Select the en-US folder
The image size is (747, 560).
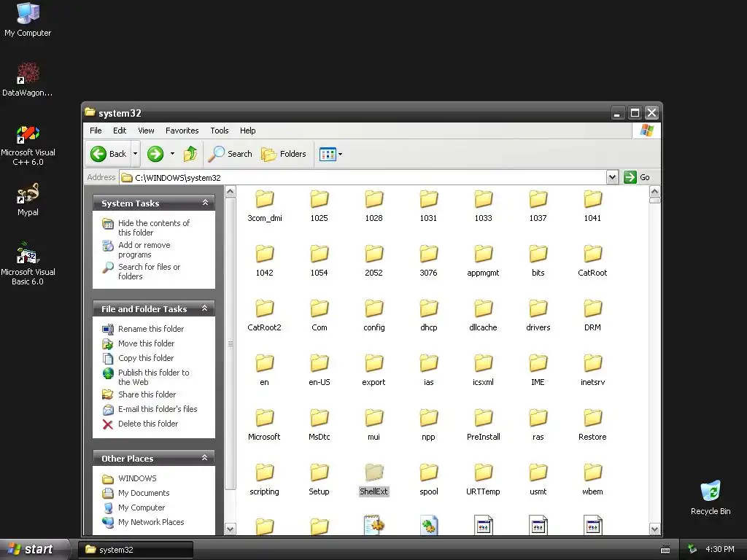[x=320, y=370]
